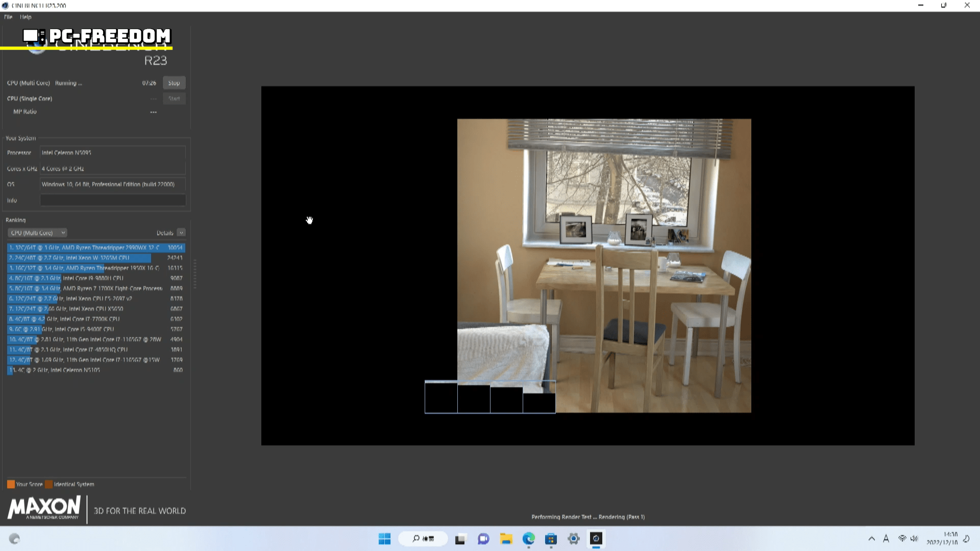
Task: Expand the Details dropdown arrow
Action: tap(181, 233)
